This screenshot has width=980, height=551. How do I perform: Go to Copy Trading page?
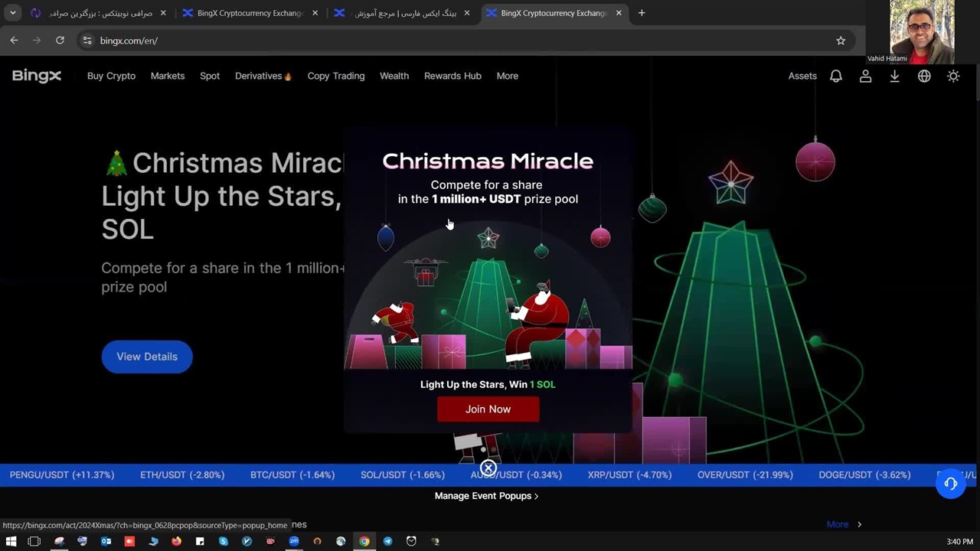pyautogui.click(x=335, y=76)
